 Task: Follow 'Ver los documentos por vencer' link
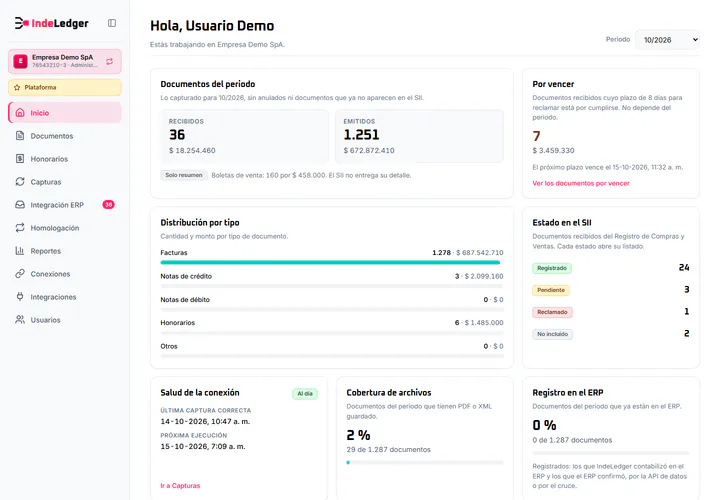tap(581, 183)
